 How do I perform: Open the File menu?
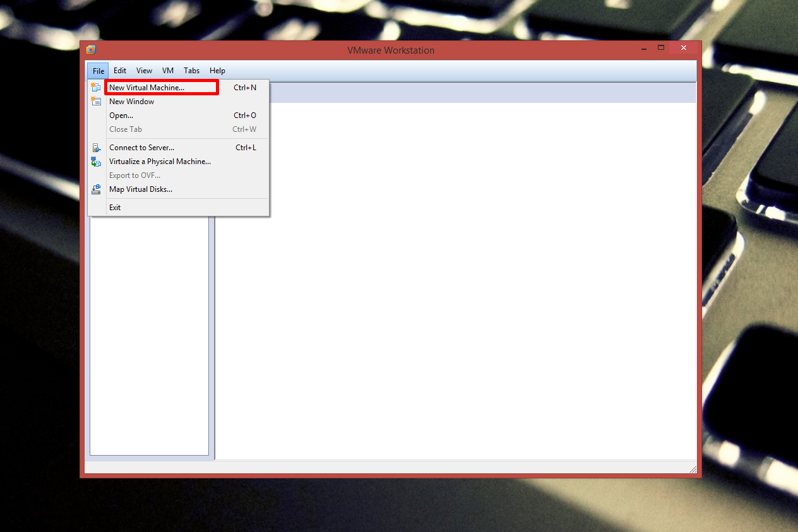click(x=98, y=71)
